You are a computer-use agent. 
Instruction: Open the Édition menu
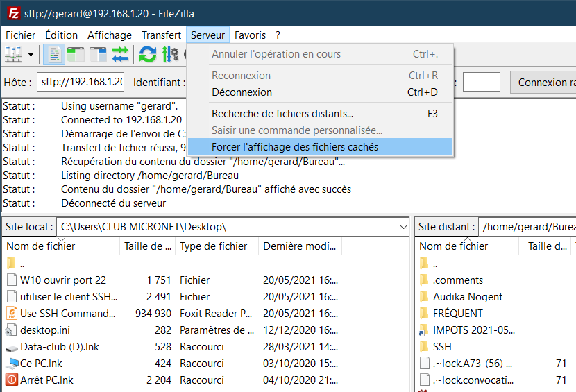(61, 35)
